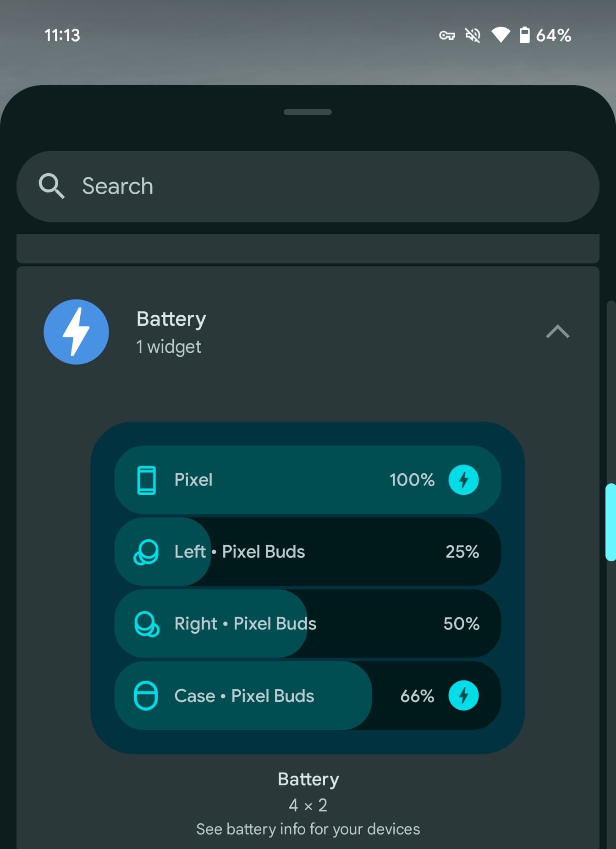Tap the Pixel phone device icon
Screen dimensions: 616x849
point(147,480)
